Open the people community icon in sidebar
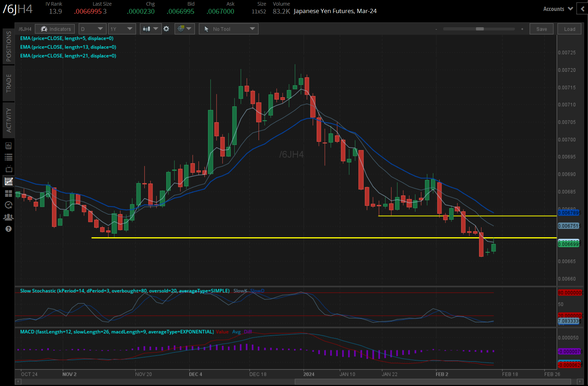588x386 pixels. pos(8,217)
